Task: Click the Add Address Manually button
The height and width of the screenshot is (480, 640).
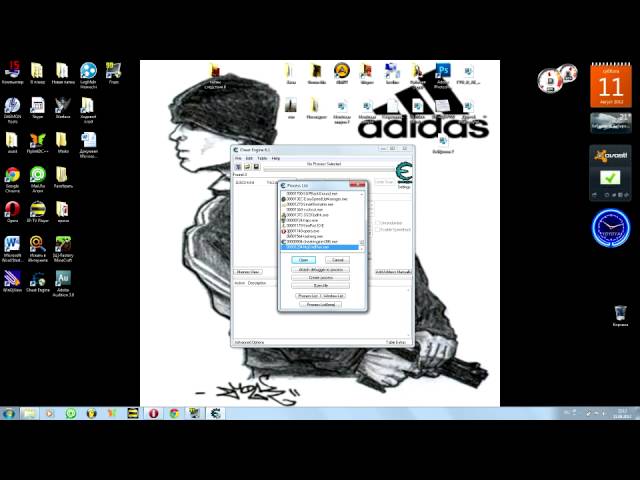Action: [393, 272]
